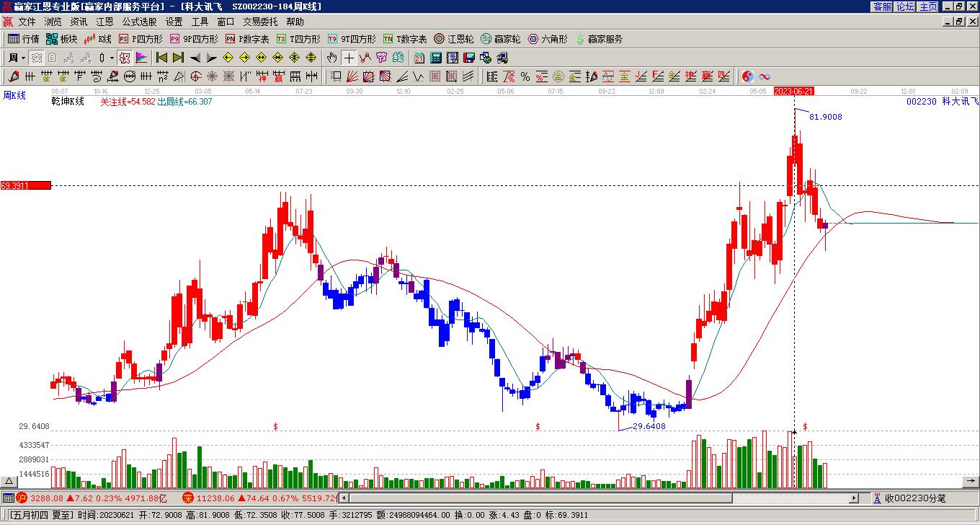Open the 周 period dropdown
The width and height of the screenshot is (980, 525).
17,58
